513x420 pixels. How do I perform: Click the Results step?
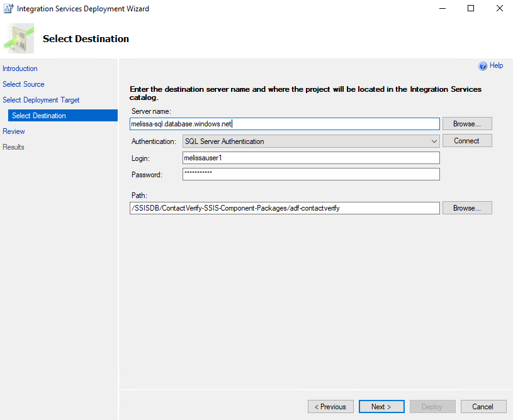pos(13,147)
